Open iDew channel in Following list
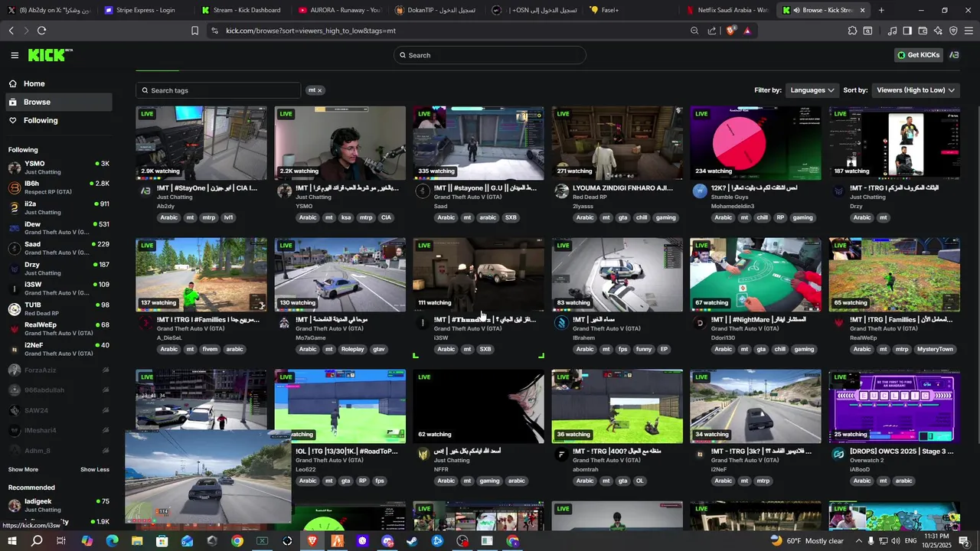980x551 pixels. click(x=58, y=228)
